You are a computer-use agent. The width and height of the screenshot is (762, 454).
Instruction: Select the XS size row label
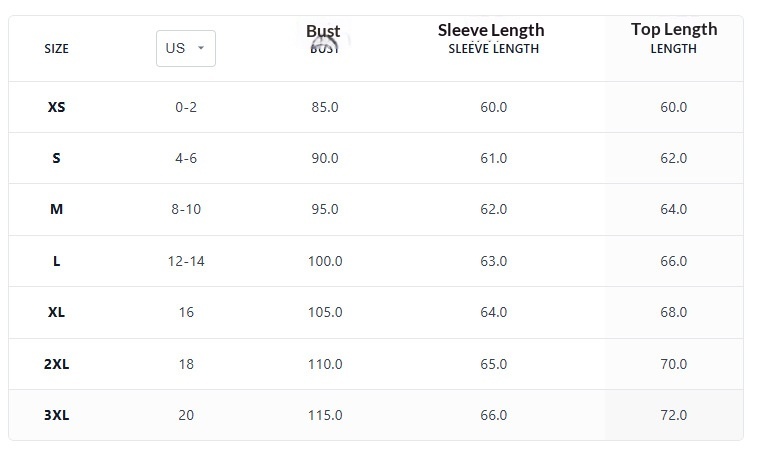coord(56,107)
